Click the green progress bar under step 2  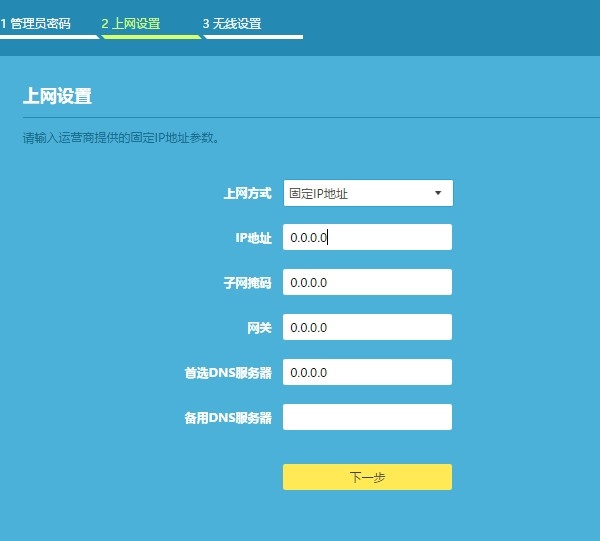coord(150,36)
